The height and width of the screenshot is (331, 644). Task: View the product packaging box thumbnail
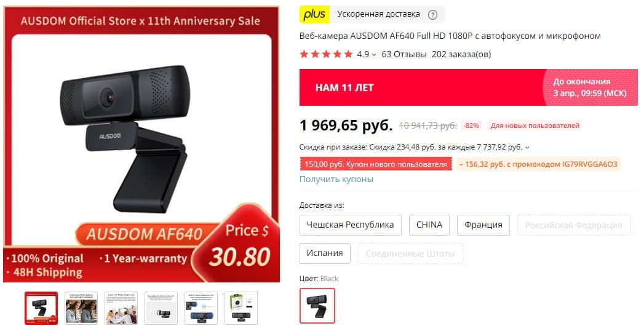[x=241, y=308]
